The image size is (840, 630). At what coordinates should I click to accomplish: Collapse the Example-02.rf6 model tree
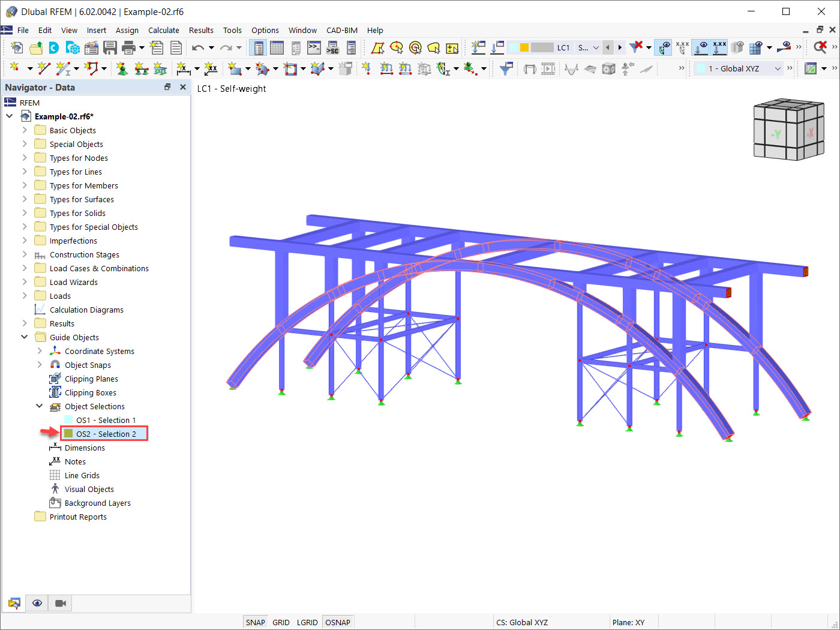pos(10,116)
